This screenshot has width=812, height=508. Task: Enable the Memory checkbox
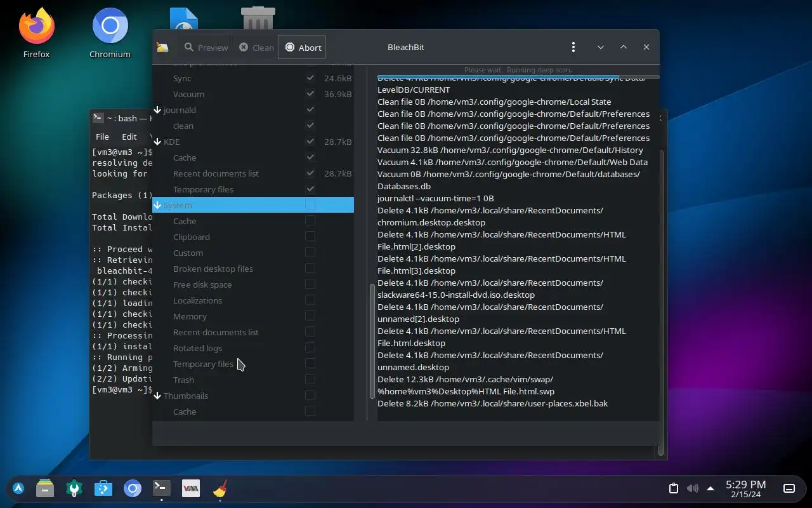tap(310, 316)
